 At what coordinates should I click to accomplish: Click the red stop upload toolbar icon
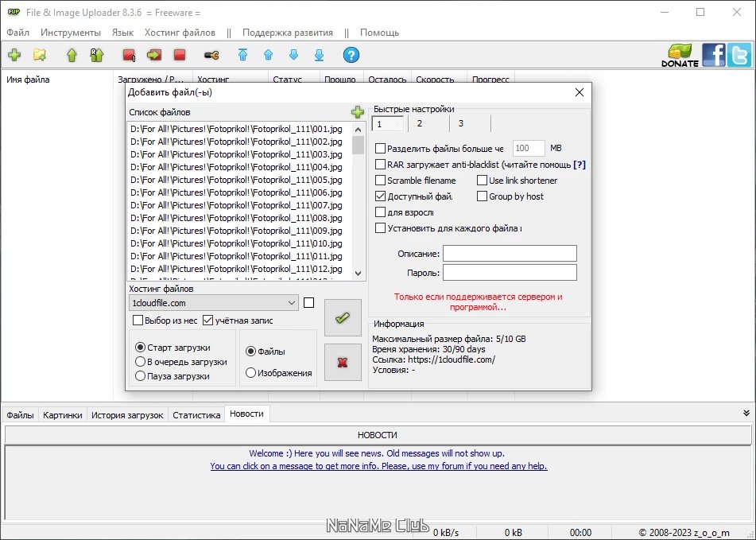click(180, 55)
